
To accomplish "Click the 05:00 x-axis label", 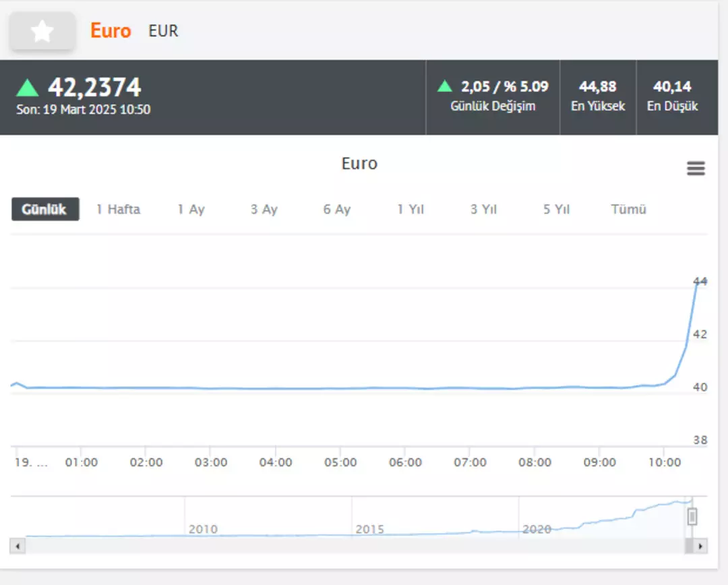I will tap(340, 462).
